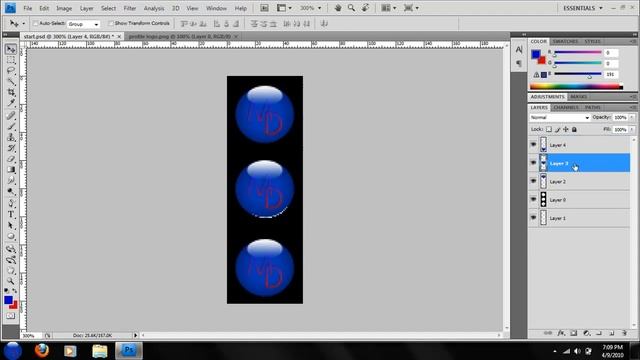The image size is (640, 360).
Task: Toggle Lock all padlock
Action: tap(574, 129)
